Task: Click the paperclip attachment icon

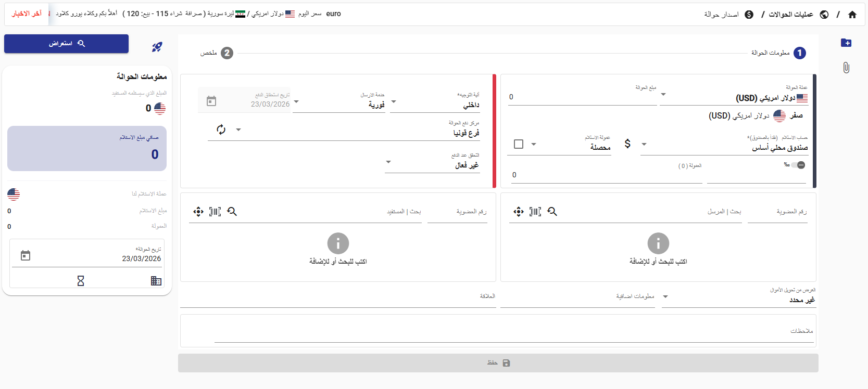Action: 846,68
